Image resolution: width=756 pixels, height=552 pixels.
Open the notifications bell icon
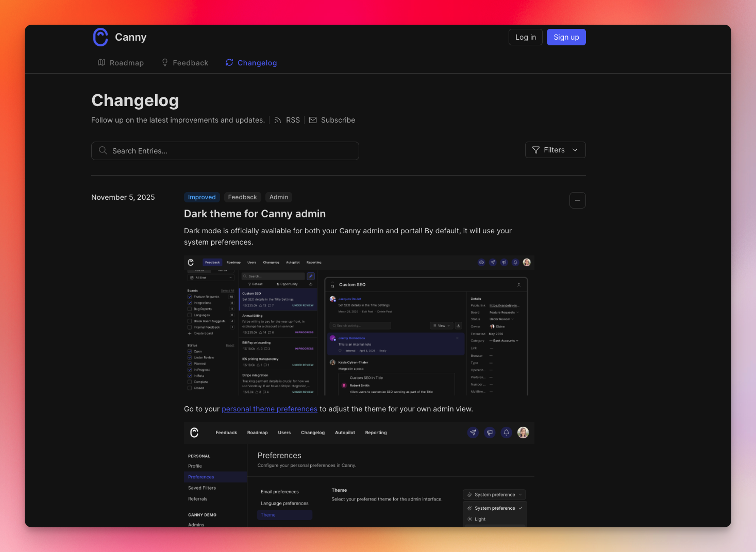[x=515, y=262]
